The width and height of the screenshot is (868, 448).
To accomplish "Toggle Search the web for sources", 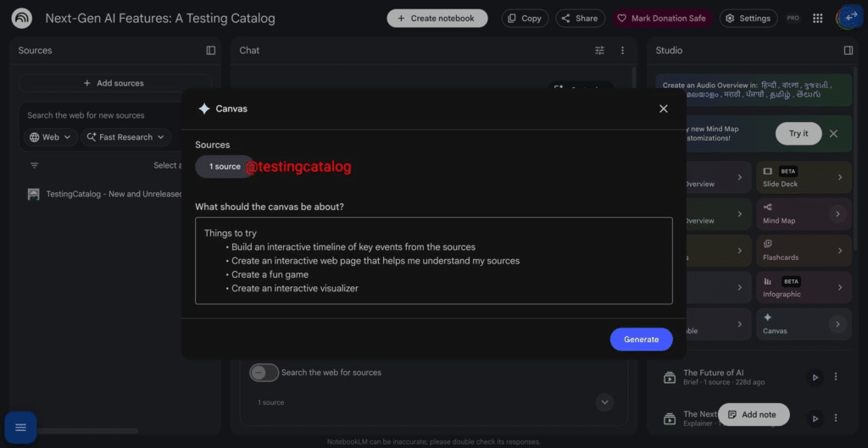I will [264, 373].
